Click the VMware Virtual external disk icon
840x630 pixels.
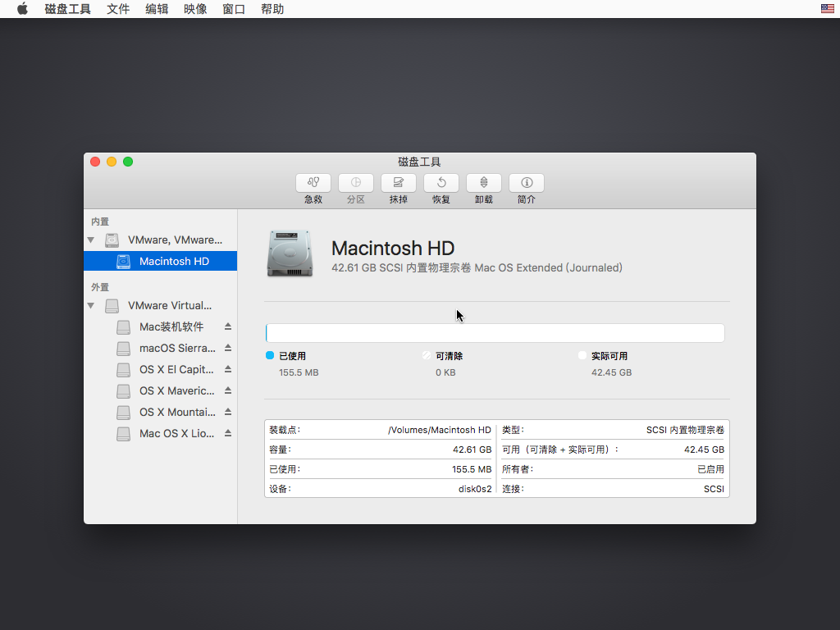[112, 305]
